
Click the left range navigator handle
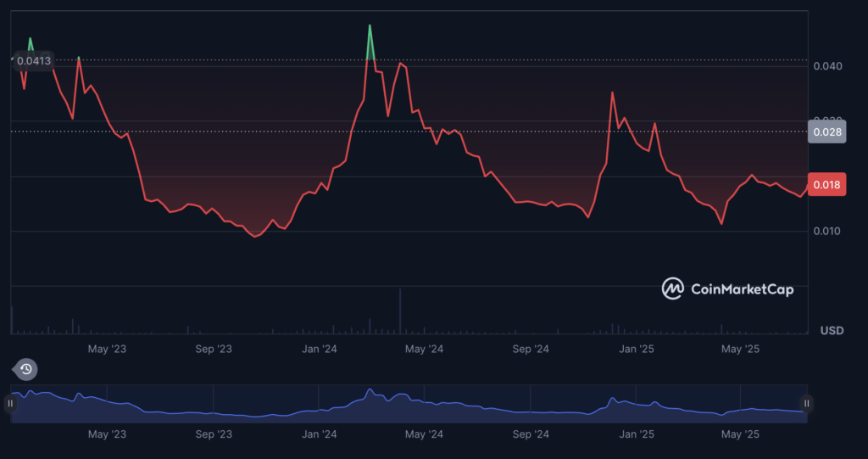point(10,404)
